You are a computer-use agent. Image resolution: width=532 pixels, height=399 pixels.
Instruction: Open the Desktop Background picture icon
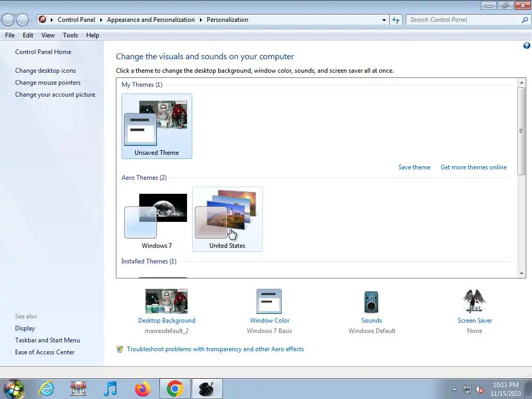[166, 301]
